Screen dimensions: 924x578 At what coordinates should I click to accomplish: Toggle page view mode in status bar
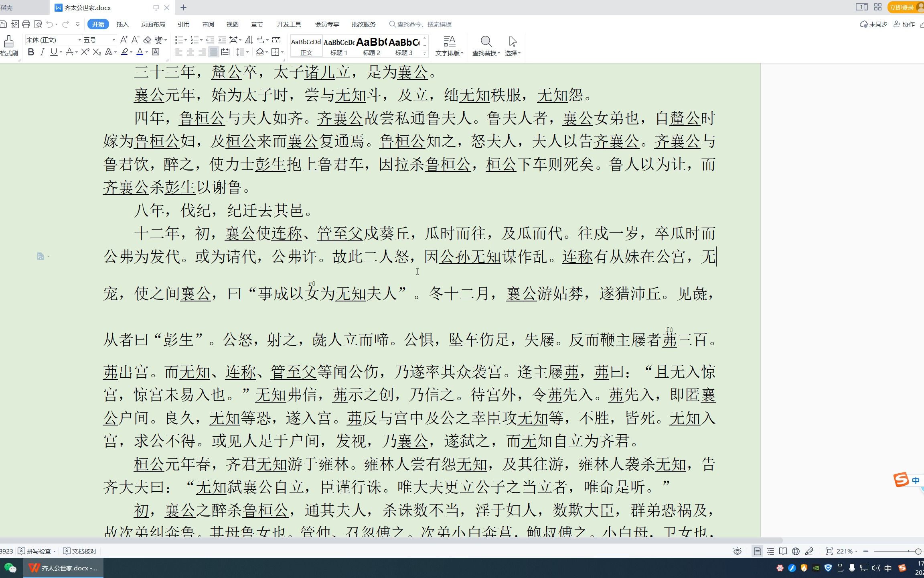757,551
